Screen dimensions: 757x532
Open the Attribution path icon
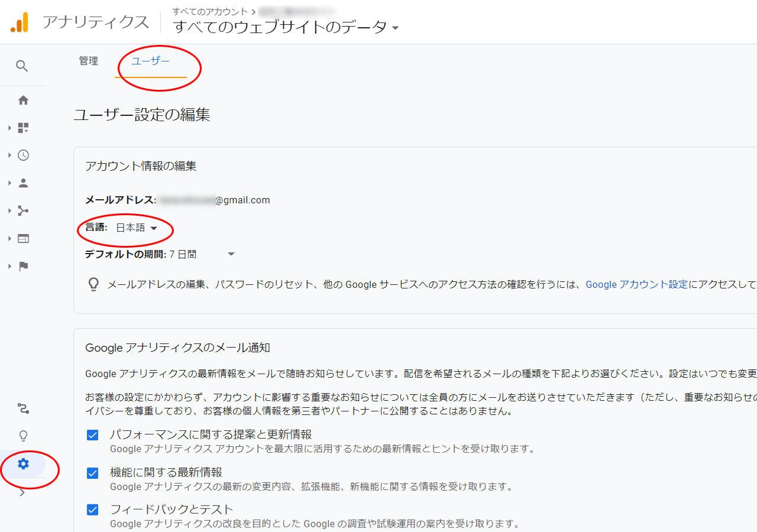coord(23,408)
